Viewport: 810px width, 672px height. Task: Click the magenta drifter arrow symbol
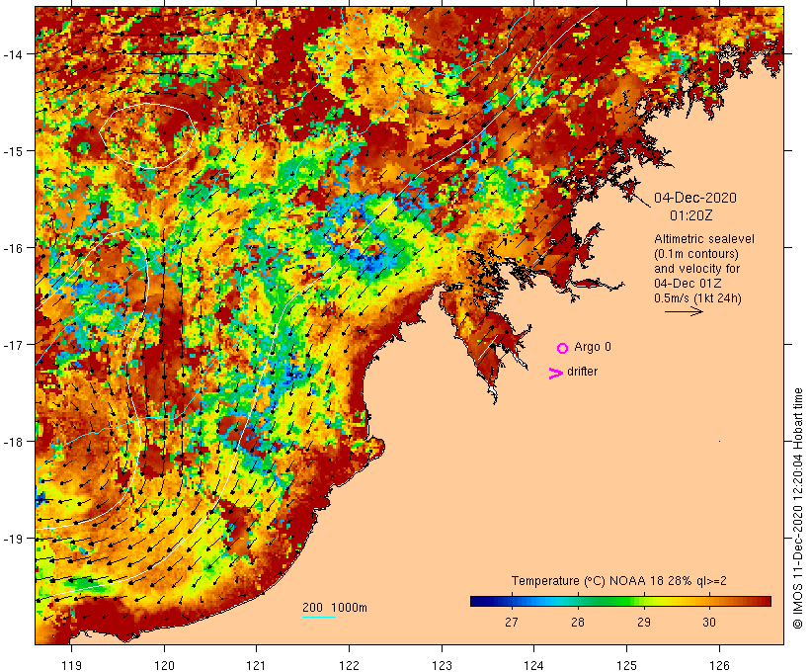pos(556,374)
